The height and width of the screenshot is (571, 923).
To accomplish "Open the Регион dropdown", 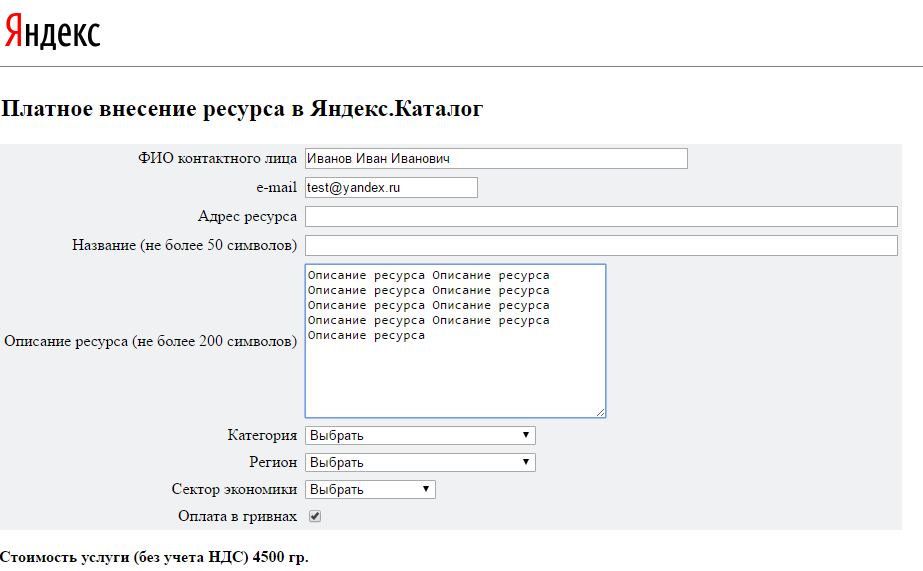I will [x=420, y=462].
